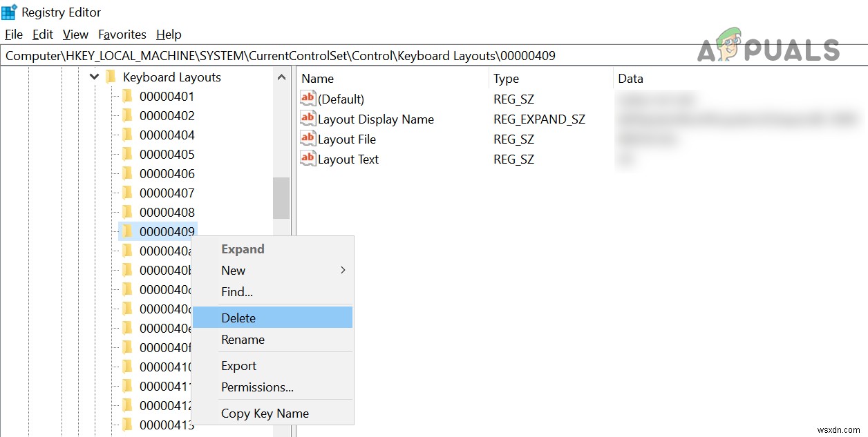
Task: Click the folder icon for key 00000404
Action: pos(127,135)
